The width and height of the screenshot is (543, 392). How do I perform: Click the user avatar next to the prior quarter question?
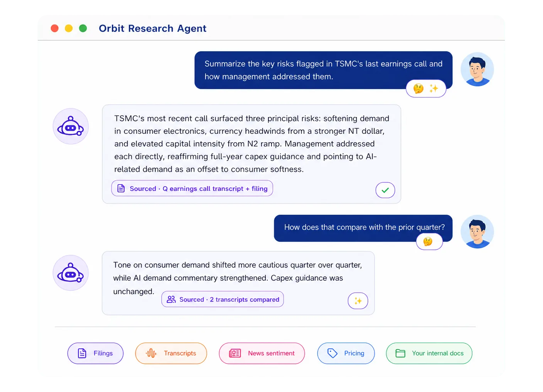(477, 232)
